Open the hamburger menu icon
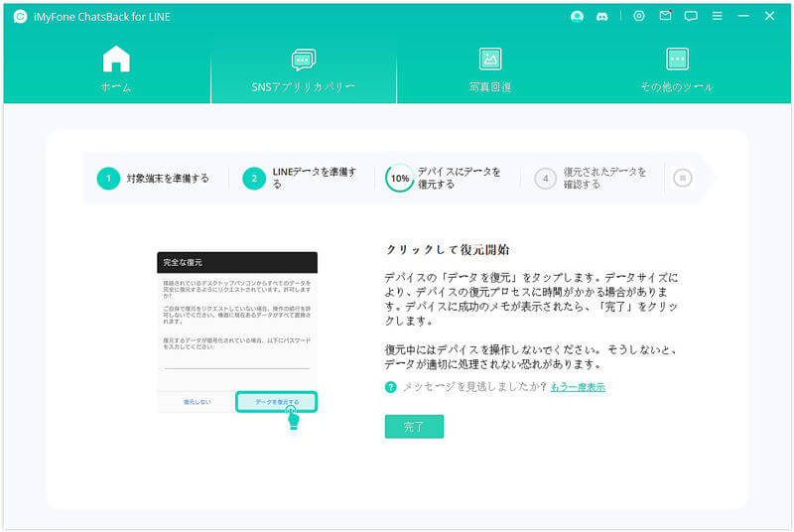Viewport: 794px width, 532px height. (x=717, y=16)
